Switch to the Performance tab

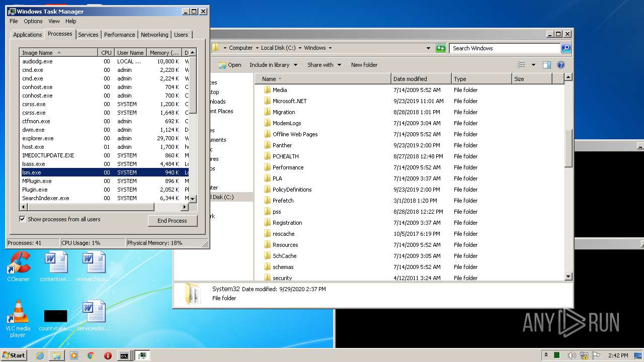click(120, 35)
